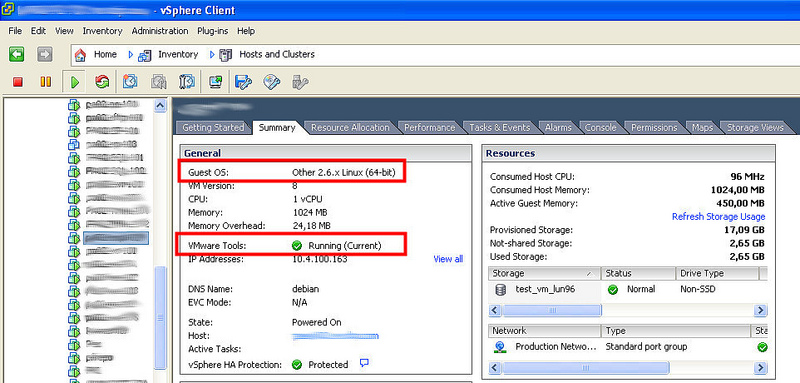Click the blurred Host name link

pyautogui.click(x=335, y=336)
